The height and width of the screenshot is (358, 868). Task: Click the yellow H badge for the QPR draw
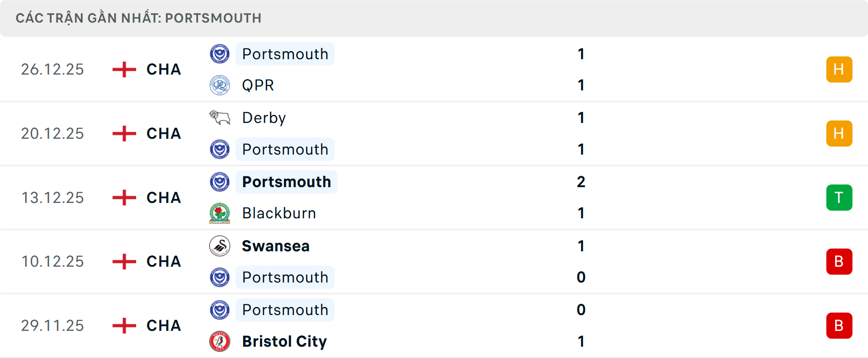[839, 69]
